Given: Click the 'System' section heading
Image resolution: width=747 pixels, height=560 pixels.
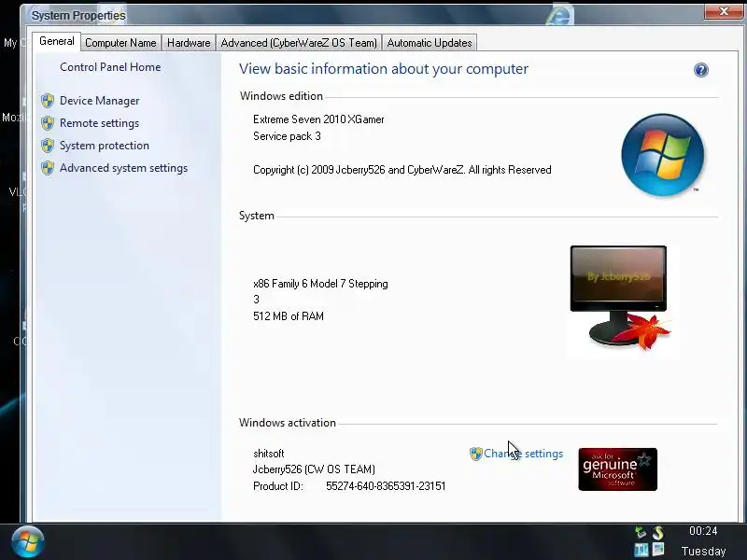Looking at the screenshot, I should coord(256,216).
